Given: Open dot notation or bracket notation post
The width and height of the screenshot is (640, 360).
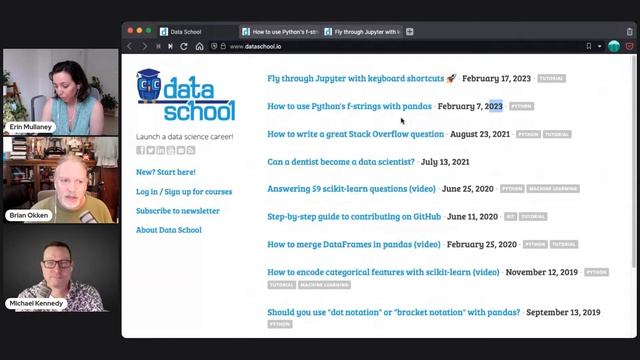Looking at the screenshot, I should tap(393, 312).
